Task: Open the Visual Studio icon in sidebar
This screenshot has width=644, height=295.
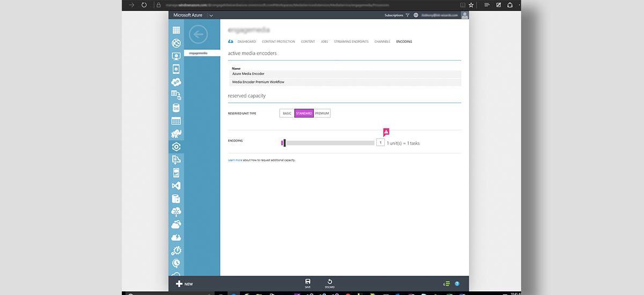Action: 176,186
